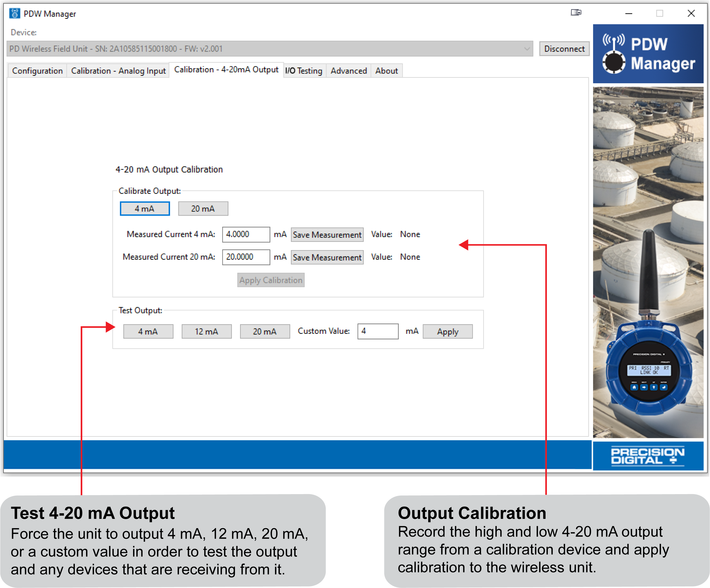This screenshot has width=710, height=588.
Task: Select the Calibration - 4-20mA Output tab
Action: 226,70
